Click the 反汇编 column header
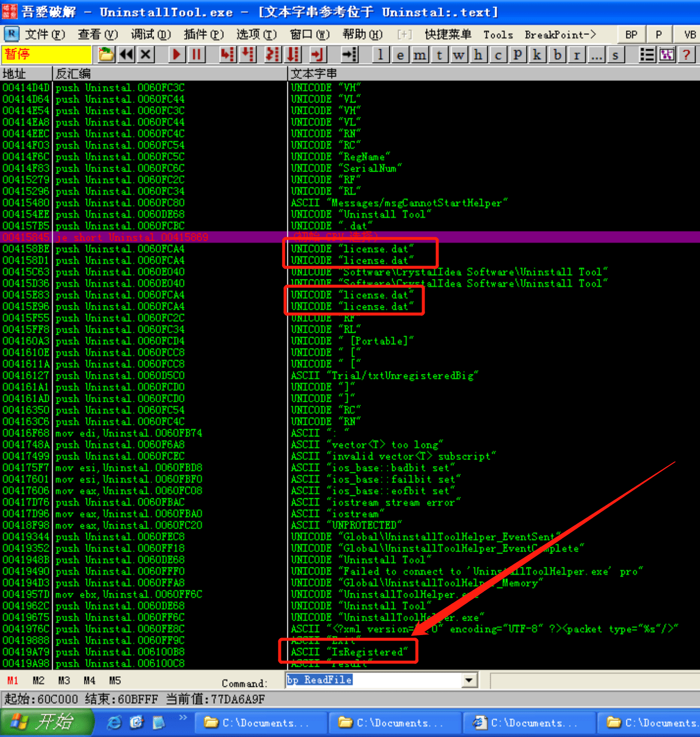Viewport: 700px width, 737px height. tap(170, 74)
